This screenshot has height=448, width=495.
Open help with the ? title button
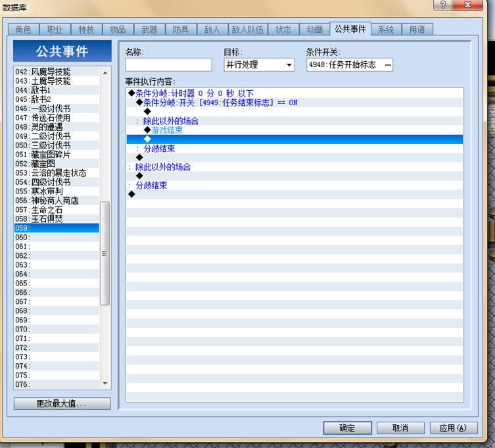[x=442, y=5]
